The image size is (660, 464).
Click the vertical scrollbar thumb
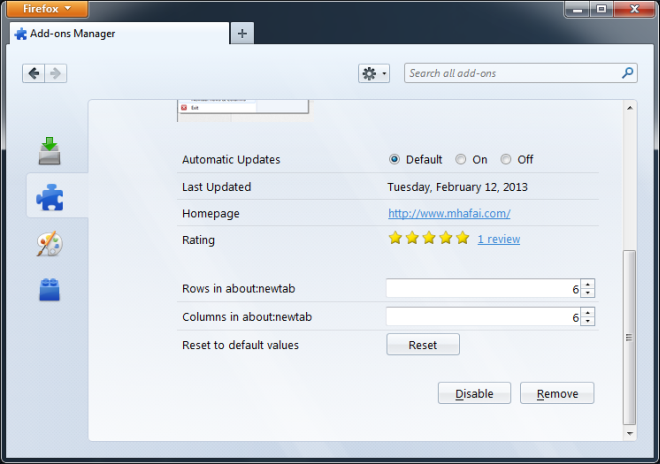[x=629, y=337]
